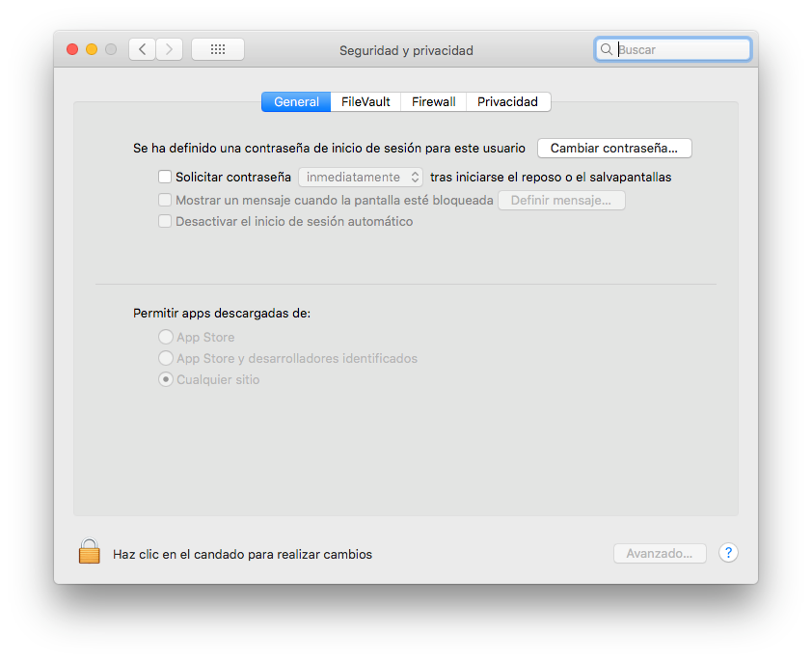Click the Seguridad y privacidad window title
This screenshot has width=812, height=661.
coord(407,51)
